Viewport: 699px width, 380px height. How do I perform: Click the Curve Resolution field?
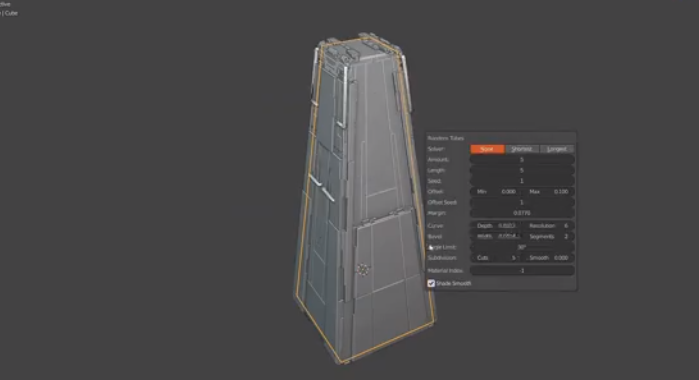548,226
